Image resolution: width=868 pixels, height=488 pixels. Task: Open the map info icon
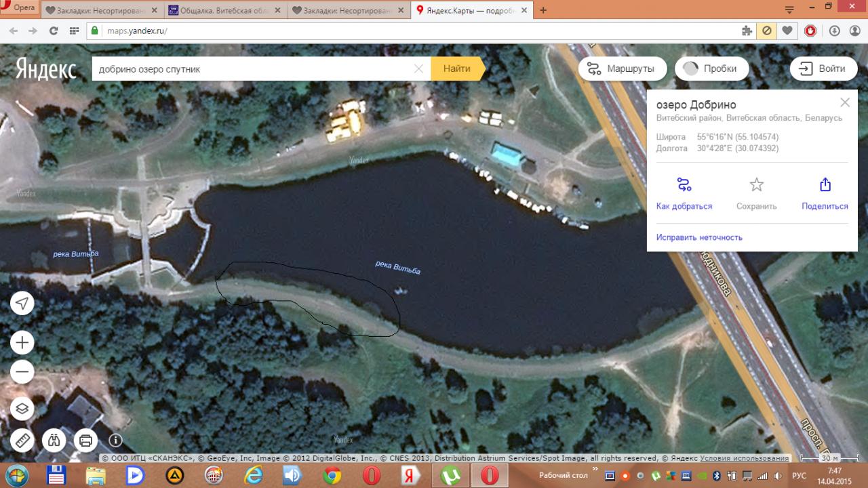point(116,441)
